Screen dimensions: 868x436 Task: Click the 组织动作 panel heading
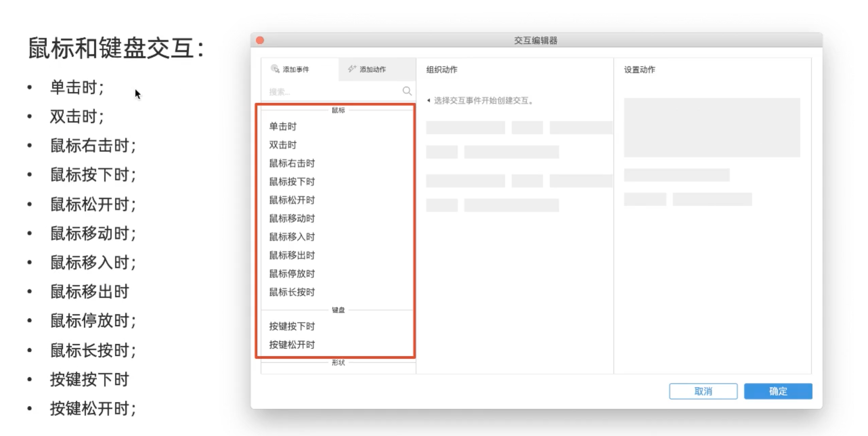pyautogui.click(x=441, y=69)
